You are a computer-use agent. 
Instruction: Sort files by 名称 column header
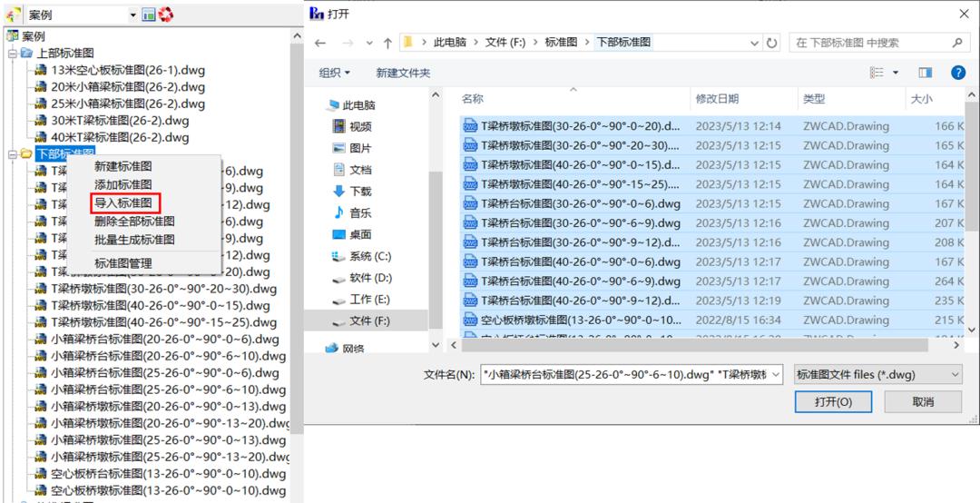click(473, 98)
